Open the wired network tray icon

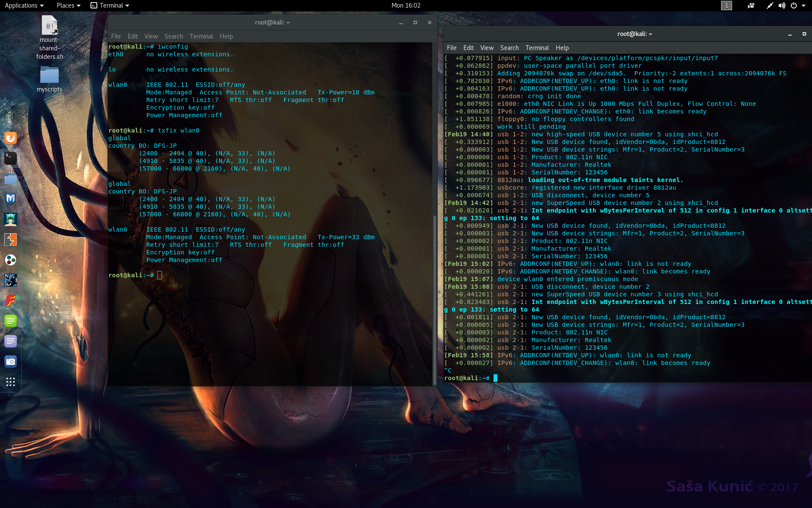coord(770,6)
